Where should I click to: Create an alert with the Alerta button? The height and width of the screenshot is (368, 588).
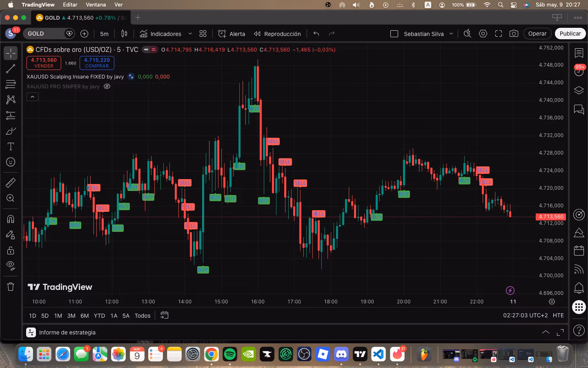(x=232, y=34)
